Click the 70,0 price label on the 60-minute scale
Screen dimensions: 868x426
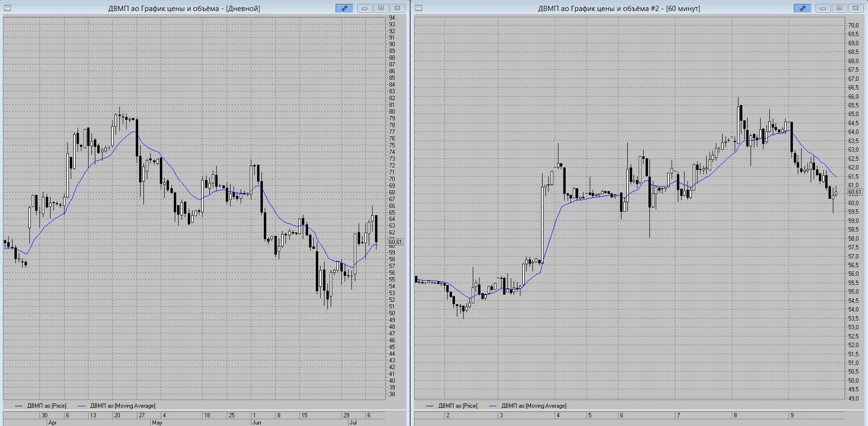[854, 26]
